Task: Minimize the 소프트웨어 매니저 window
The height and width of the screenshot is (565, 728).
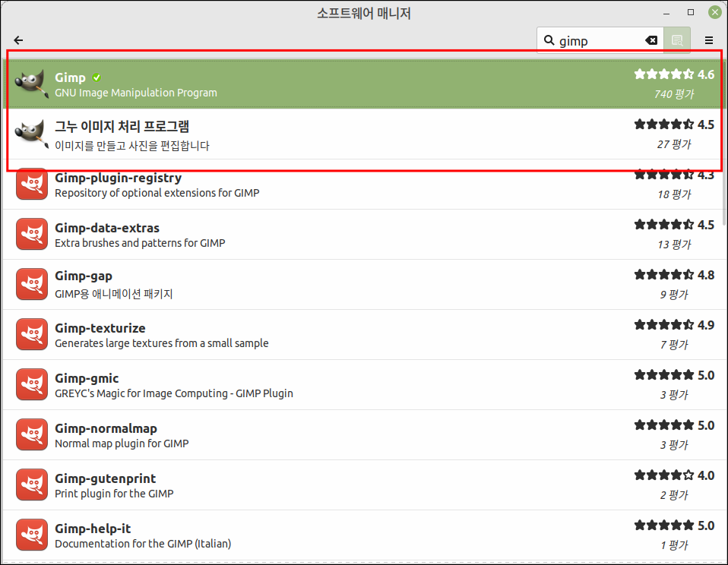Action: (666, 13)
